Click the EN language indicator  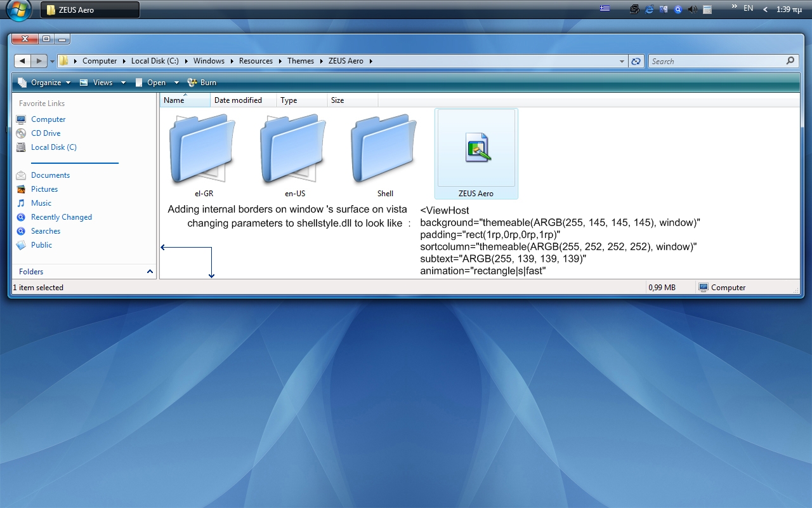749,8
